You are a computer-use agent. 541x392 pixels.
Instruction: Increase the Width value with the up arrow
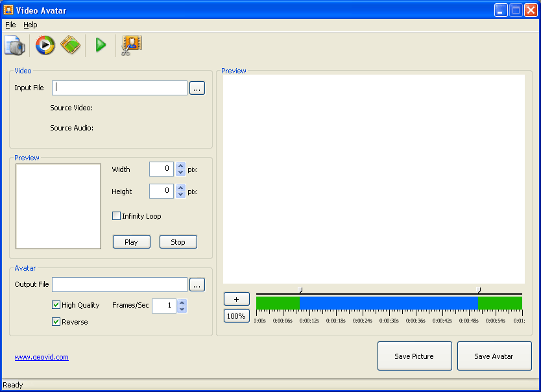(x=180, y=165)
